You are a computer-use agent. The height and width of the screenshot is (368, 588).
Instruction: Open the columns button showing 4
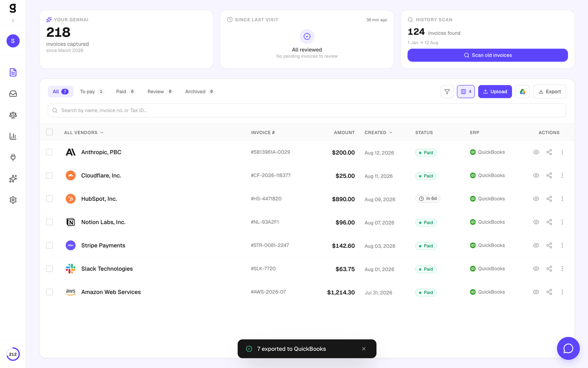(x=466, y=92)
